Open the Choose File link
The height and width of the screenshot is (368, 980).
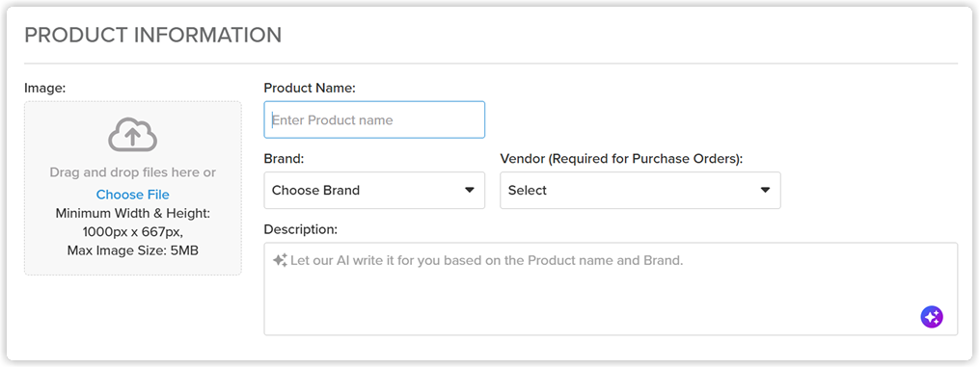pos(132,195)
